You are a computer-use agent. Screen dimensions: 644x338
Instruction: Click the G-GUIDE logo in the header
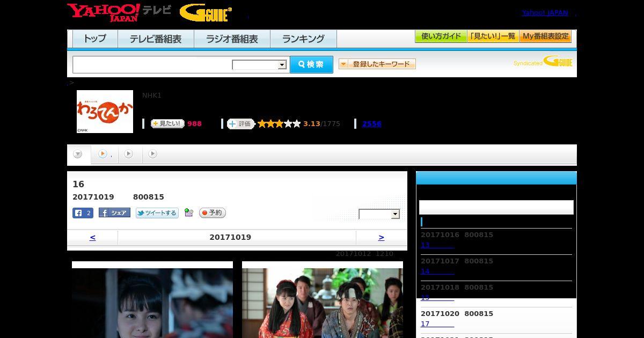click(206, 13)
